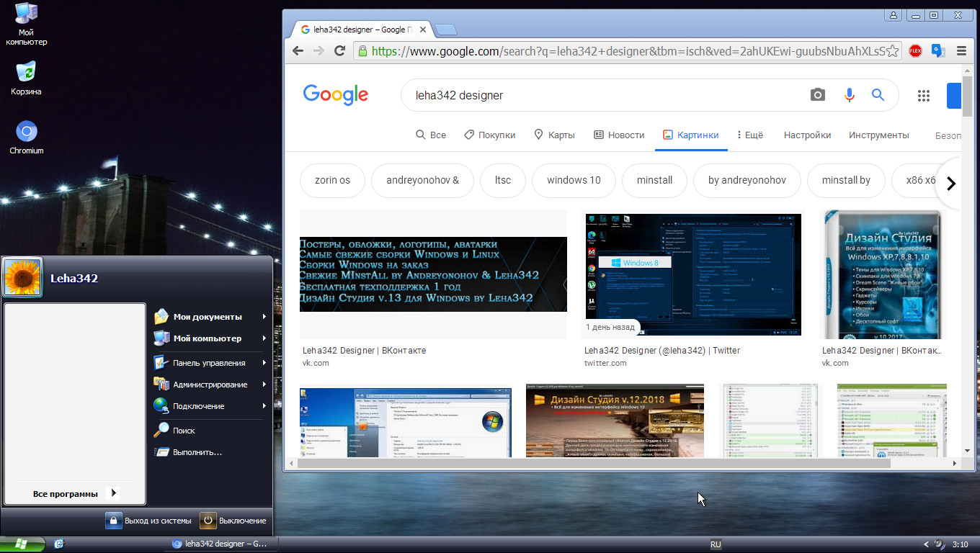Image resolution: width=980 pixels, height=553 pixels.
Task: Launch the Chromium desktop shortcut
Action: 27,137
